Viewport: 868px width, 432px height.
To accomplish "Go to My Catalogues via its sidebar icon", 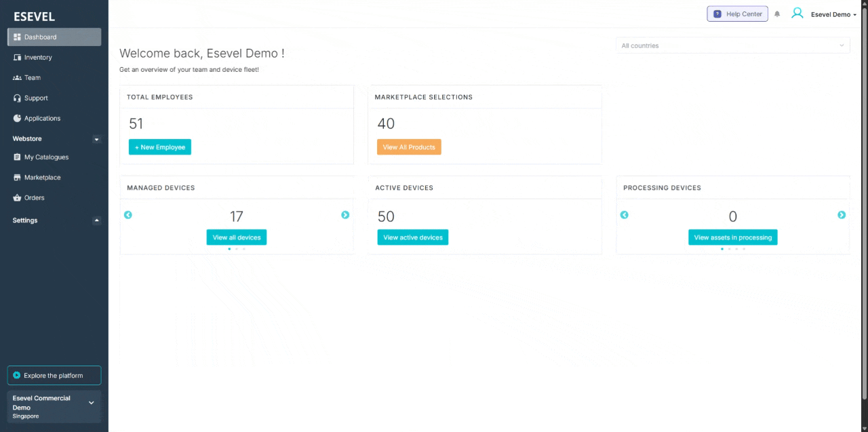I will [x=17, y=157].
